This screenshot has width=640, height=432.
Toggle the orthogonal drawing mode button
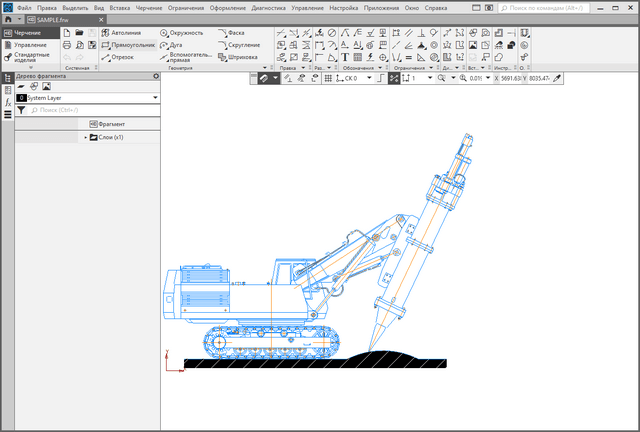381,78
